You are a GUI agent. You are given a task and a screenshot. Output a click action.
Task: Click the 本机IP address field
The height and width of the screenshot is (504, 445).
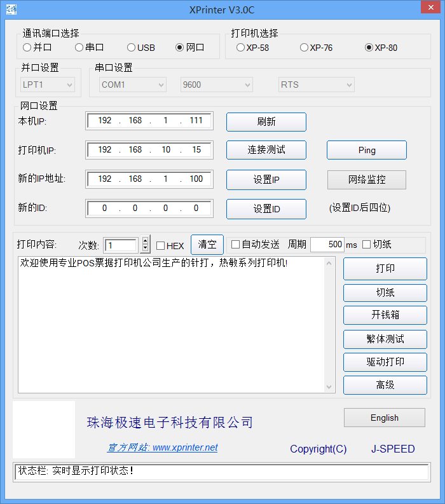point(149,121)
